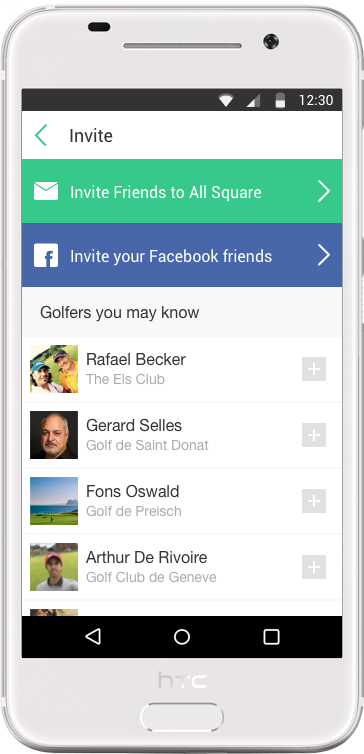Tap the envelope mail icon

pos(46,191)
